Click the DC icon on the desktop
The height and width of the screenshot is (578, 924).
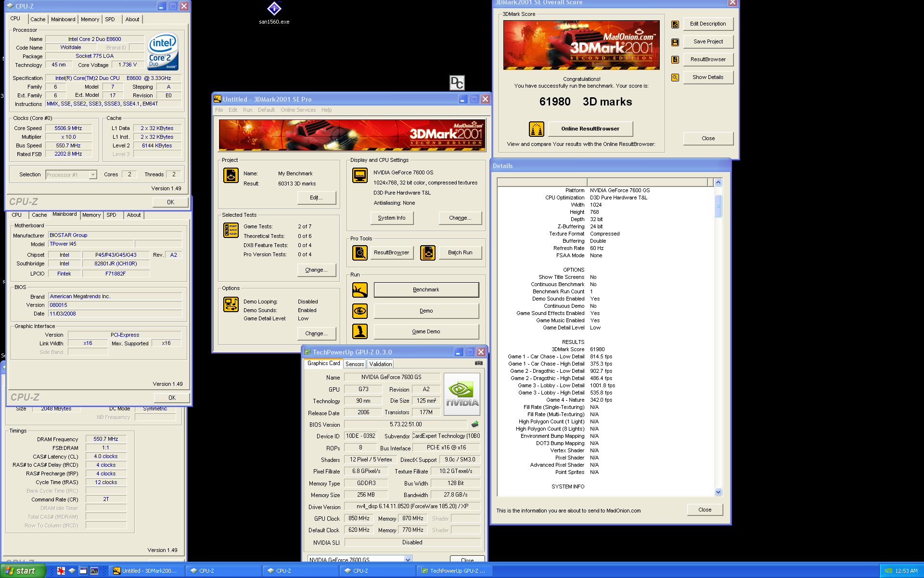[457, 83]
